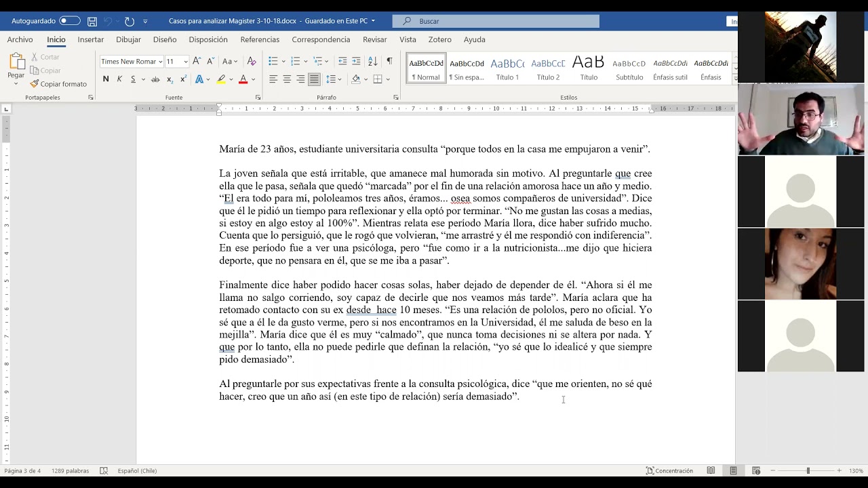Open the Párrafo dialog launcher
This screenshot has width=868, height=488.
[x=396, y=98]
